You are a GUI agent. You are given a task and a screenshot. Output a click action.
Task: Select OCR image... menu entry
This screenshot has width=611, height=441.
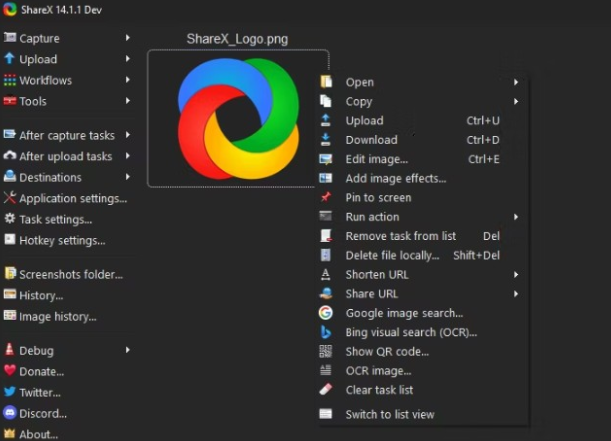pos(422,371)
